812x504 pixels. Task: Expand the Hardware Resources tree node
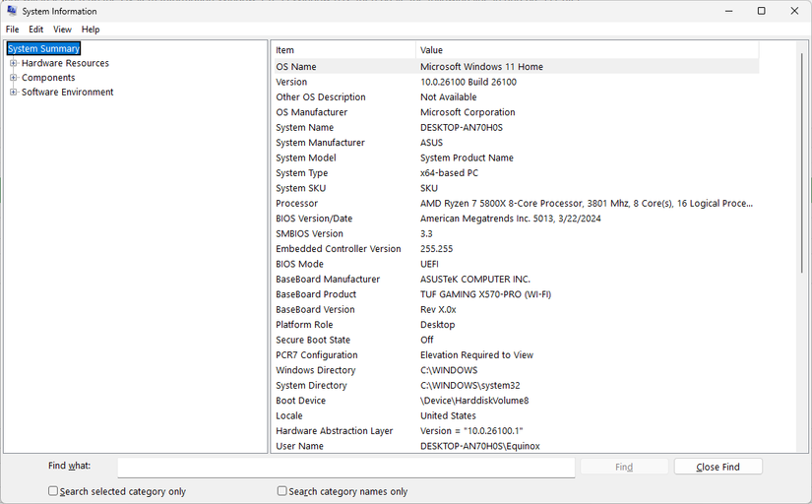coord(14,63)
